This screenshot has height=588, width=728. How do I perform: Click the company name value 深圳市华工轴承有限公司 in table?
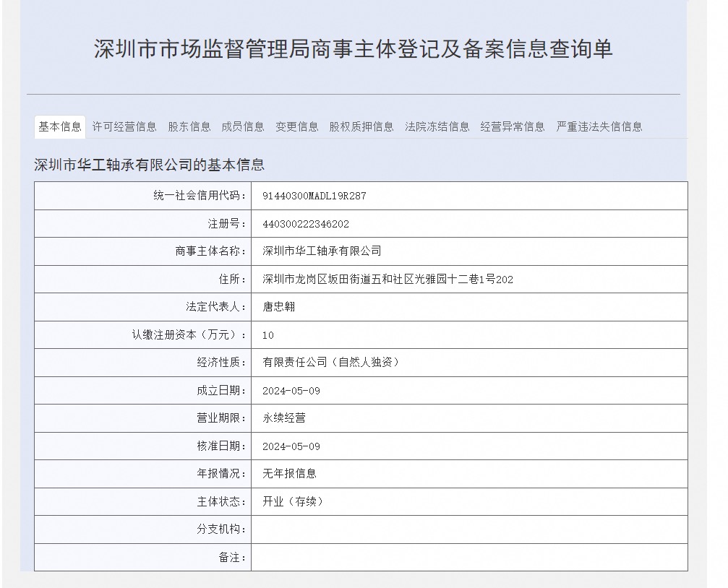pyautogui.click(x=322, y=251)
